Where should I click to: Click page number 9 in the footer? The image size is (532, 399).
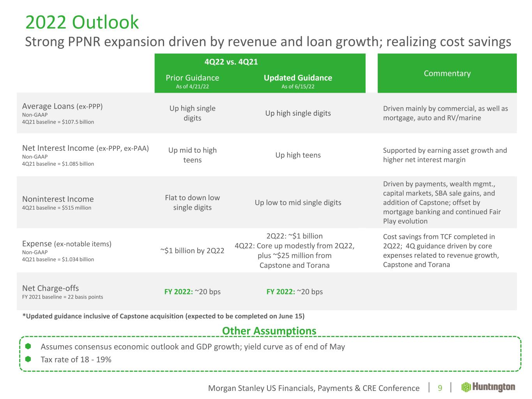tap(440, 388)
